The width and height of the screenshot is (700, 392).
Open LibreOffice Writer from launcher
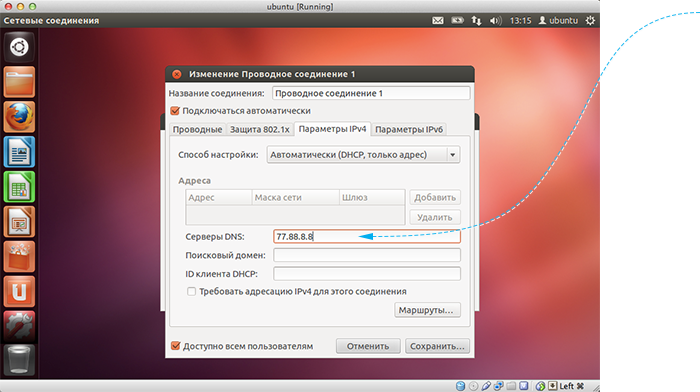point(19,152)
